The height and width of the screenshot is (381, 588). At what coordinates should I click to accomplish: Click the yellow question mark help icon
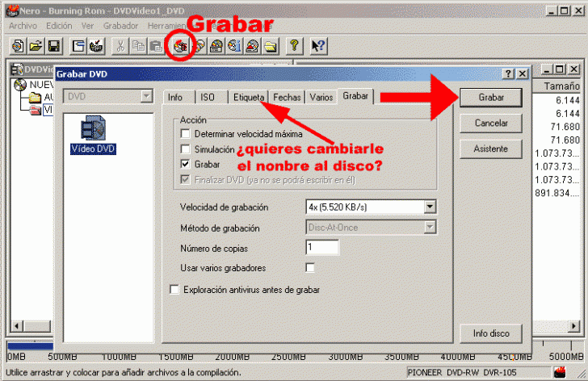coord(295,46)
